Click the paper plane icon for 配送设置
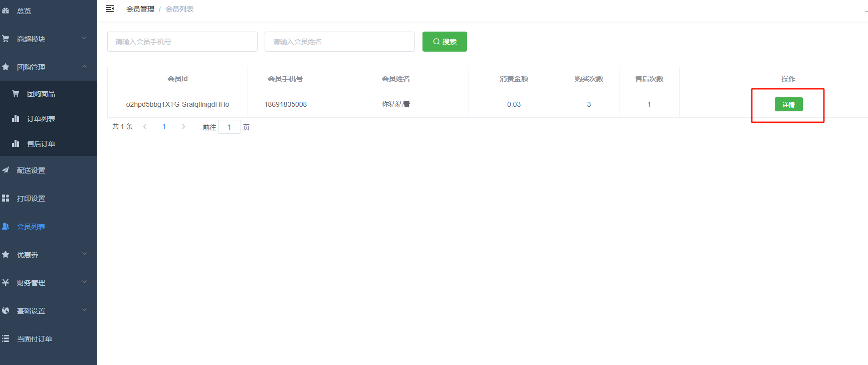This screenshot has width=868, height=365. pyautogui.click(x=6, y=170)
